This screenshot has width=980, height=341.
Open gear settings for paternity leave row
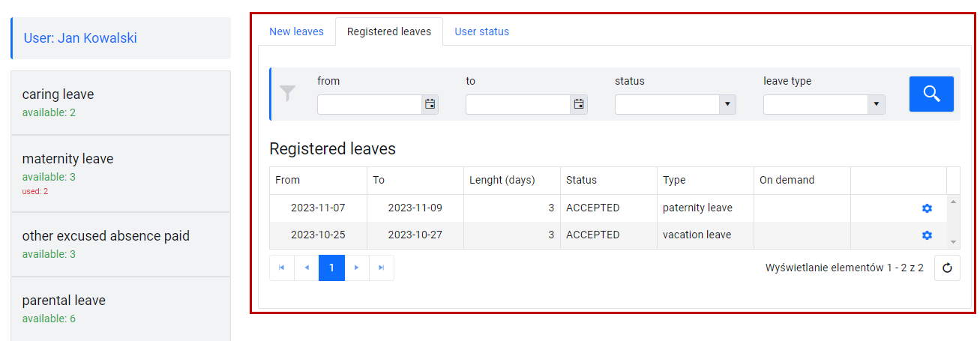coord(927,208)
